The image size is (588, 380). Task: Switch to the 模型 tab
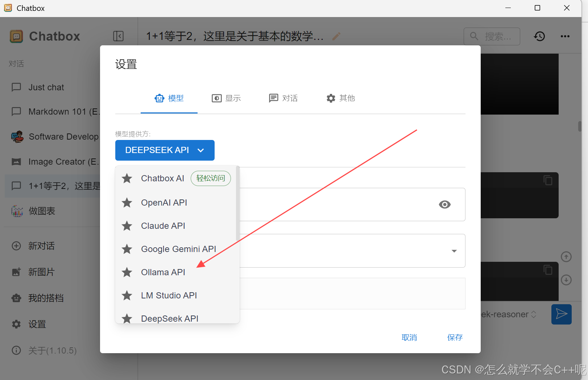point(169,98)
